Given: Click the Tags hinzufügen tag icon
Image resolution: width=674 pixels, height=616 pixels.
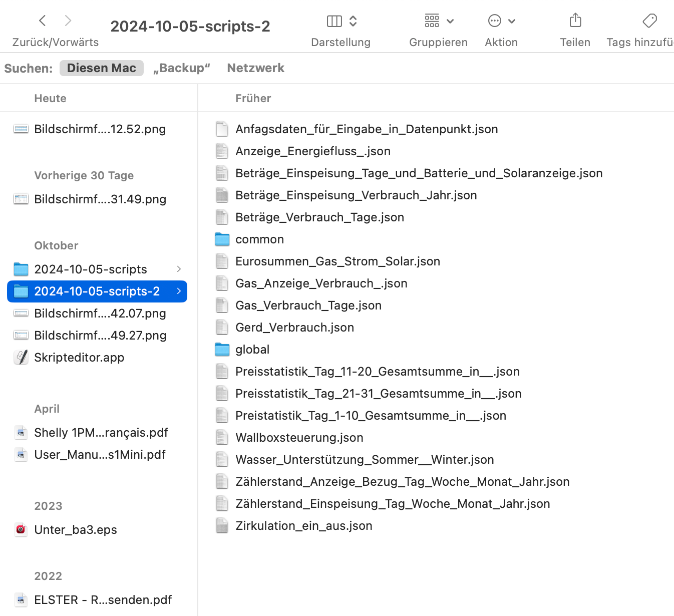Looking at the screenshot, I should [x=650, y=21].
